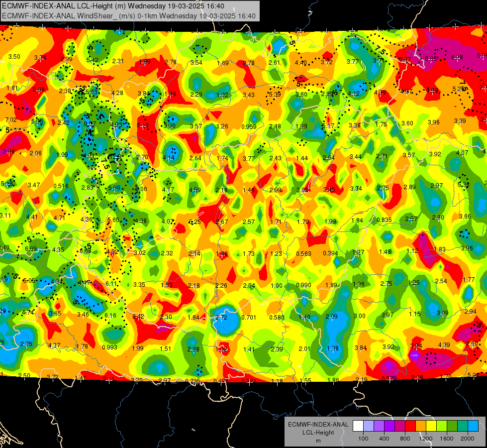The width and height of the screenshot is (487, 448).
Task: Click the wind shear value 6.86
Action: point(430,58)
